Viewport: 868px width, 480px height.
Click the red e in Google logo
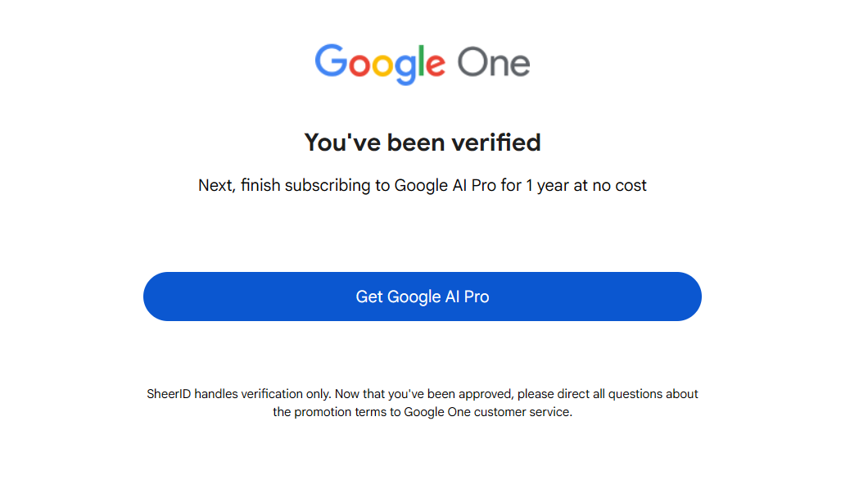coord(434,65)
